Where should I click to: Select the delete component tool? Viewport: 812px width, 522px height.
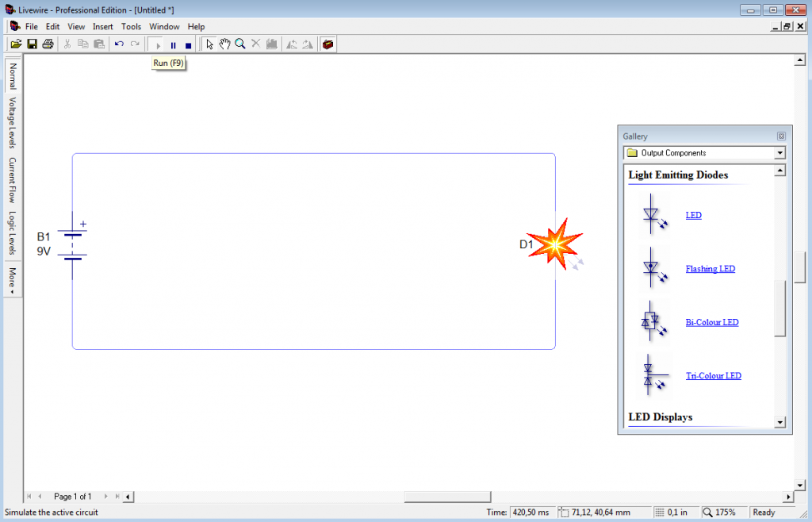[x=255, y=44]
